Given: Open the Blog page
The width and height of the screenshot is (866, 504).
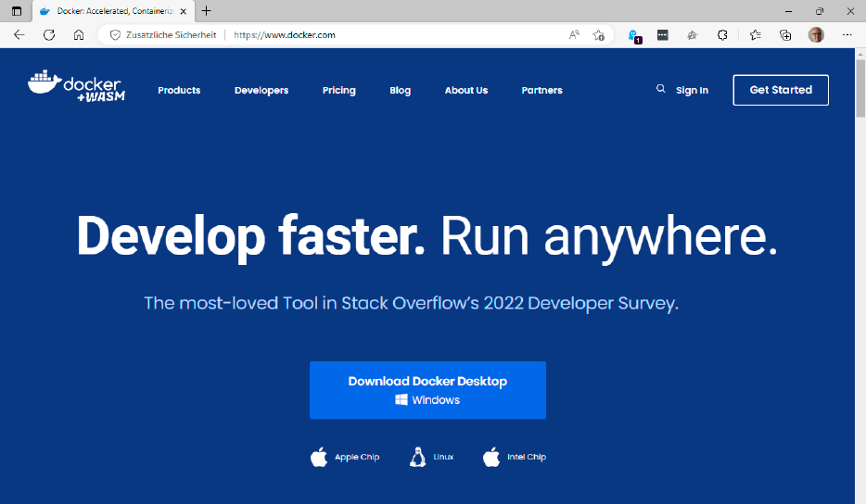Looking at the screenshot, I should pos(400,90).
